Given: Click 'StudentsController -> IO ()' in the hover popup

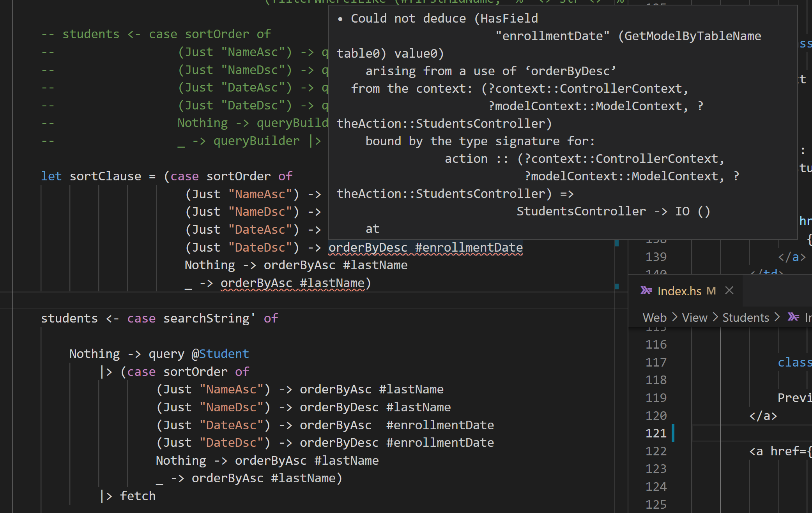Looking at the screenshot, I should pos(613,211).
